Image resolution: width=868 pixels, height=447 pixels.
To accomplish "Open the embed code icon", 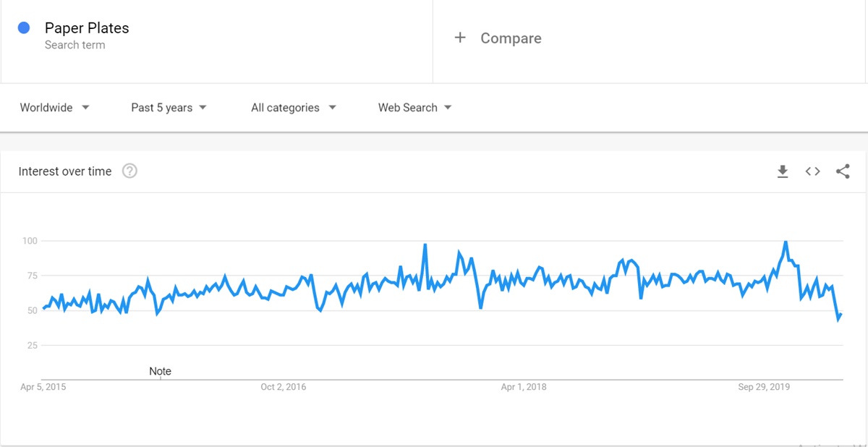I will pyautogui.click(x=812, y=171).
